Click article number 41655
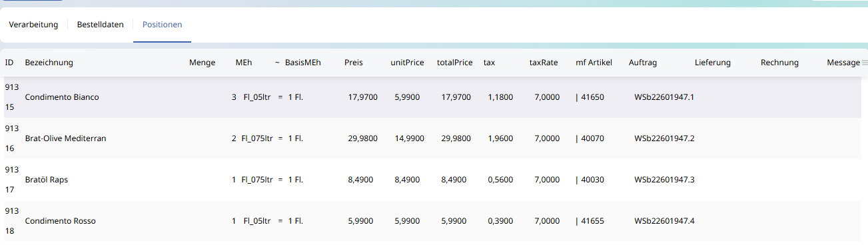Image resolution: width=868 pixels, height=249 pixels. 593,221
